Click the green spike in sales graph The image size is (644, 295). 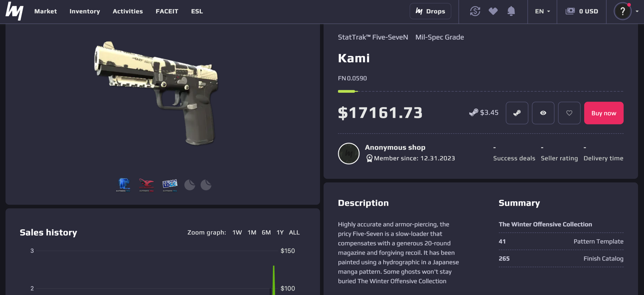pos(274,280)
